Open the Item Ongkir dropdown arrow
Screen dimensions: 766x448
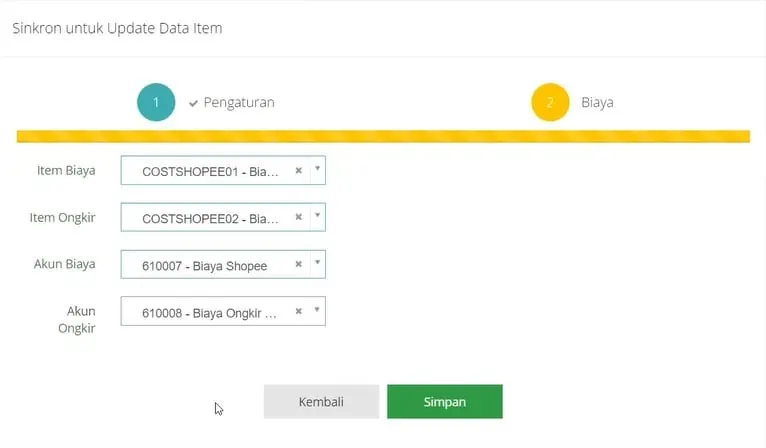click(x=318, y=216)
